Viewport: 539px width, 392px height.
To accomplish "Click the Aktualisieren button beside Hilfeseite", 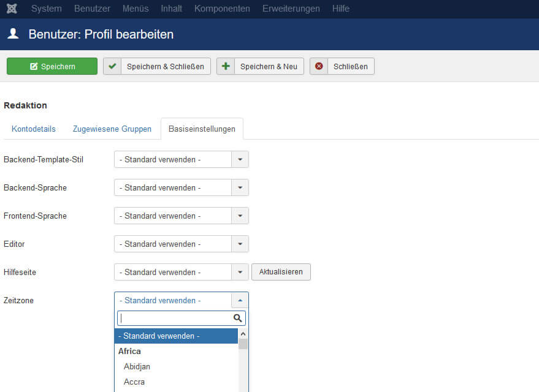I will (x=281, y=272).
